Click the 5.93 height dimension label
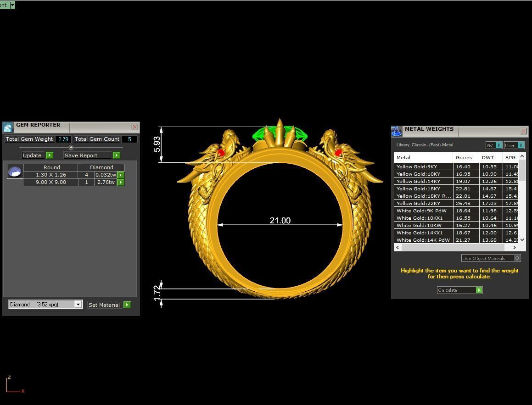Image resolution: width=532 pixels, height=405 pixels. (x=157, y=144)
